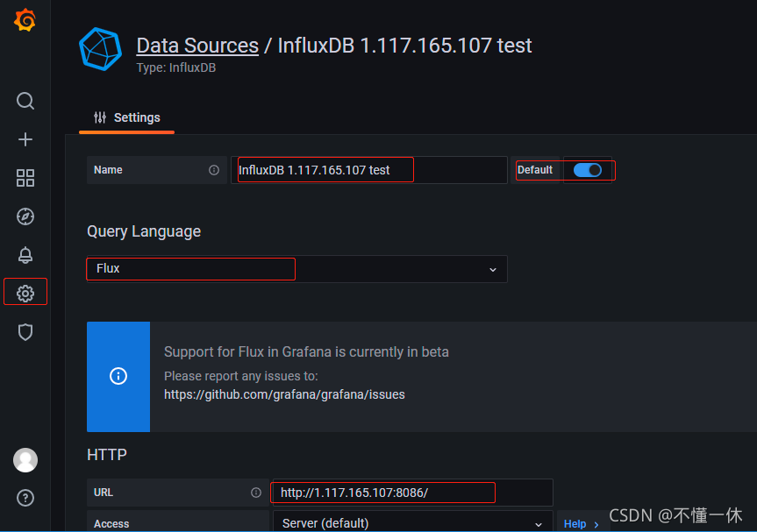Screen dimensions: 757x532
Task: Click the 'Please report any issues to:' text
Action: (241, 376)
